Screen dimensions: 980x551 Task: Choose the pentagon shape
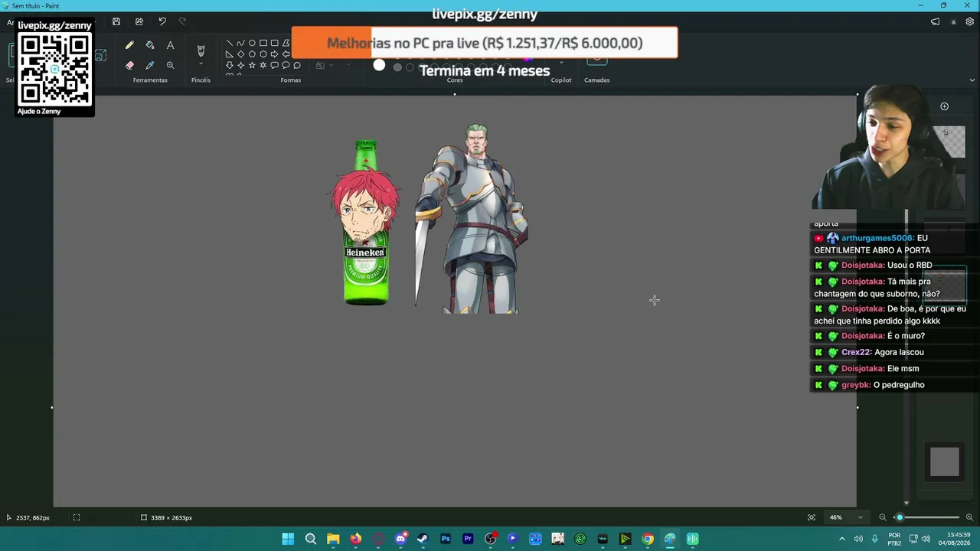(252, 54)
